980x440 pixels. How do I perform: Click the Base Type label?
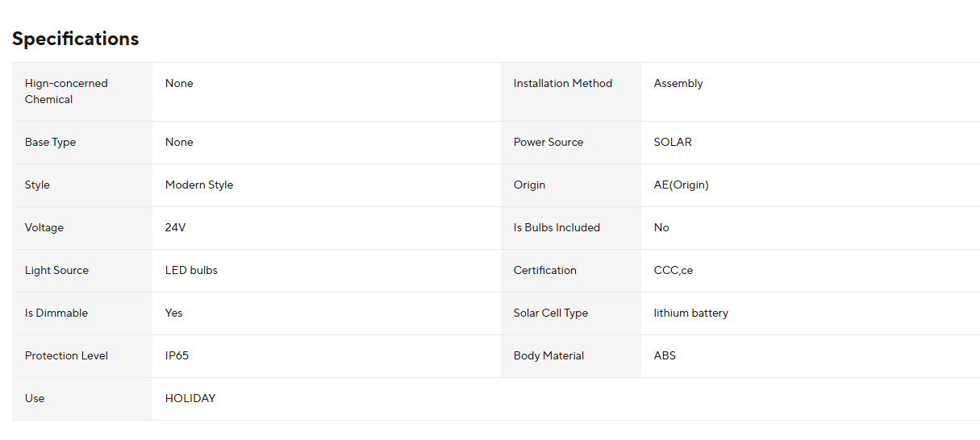point(50,143)
